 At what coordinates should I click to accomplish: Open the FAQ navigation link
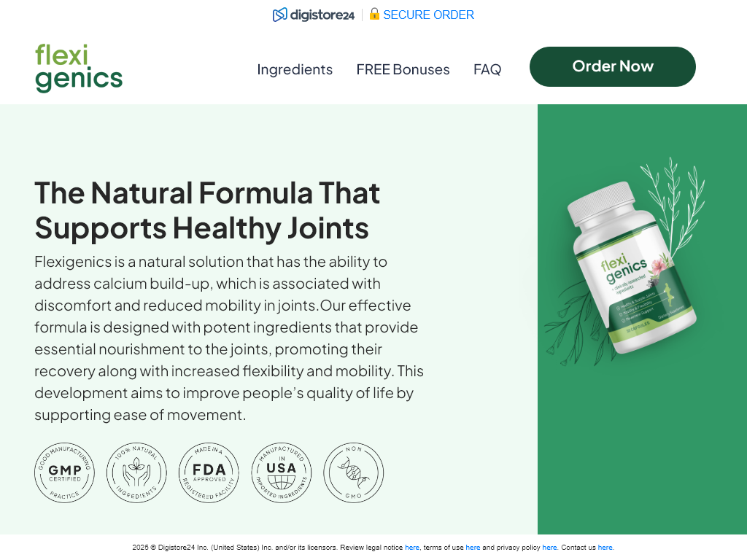pos(487,69)
